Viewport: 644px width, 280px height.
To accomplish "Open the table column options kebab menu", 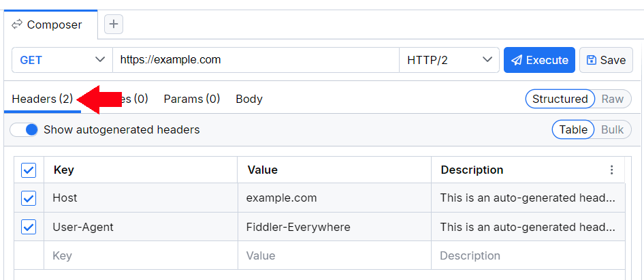I will pos(611,170).
